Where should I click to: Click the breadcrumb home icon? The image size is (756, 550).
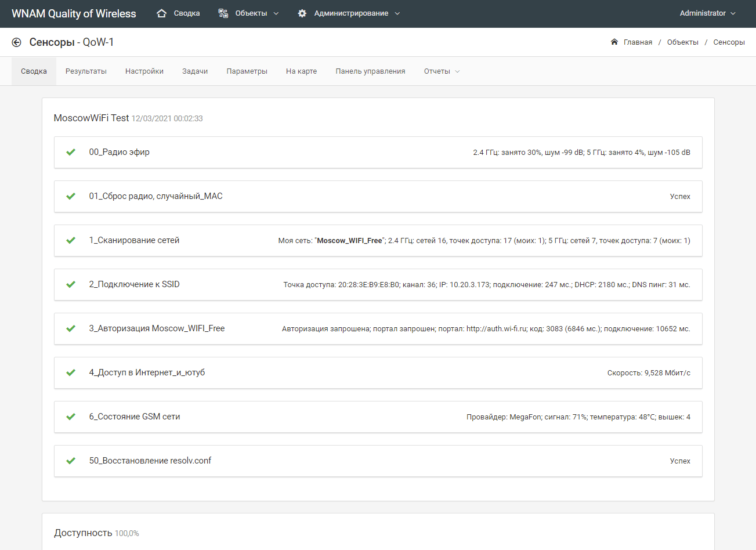point(614,42)
